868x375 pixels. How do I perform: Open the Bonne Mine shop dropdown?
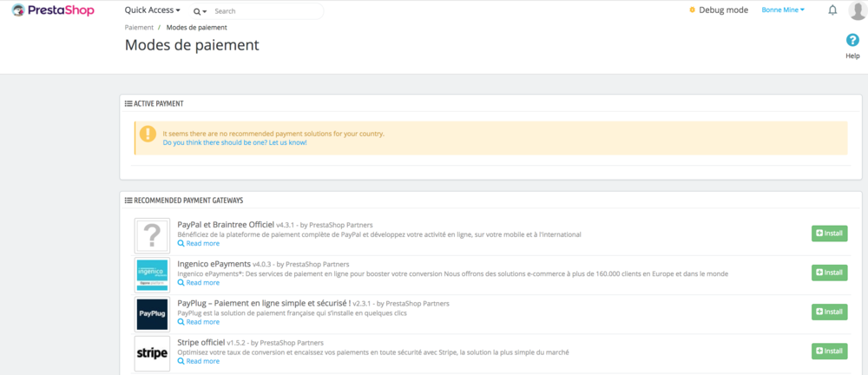click(x=783, y=10)
